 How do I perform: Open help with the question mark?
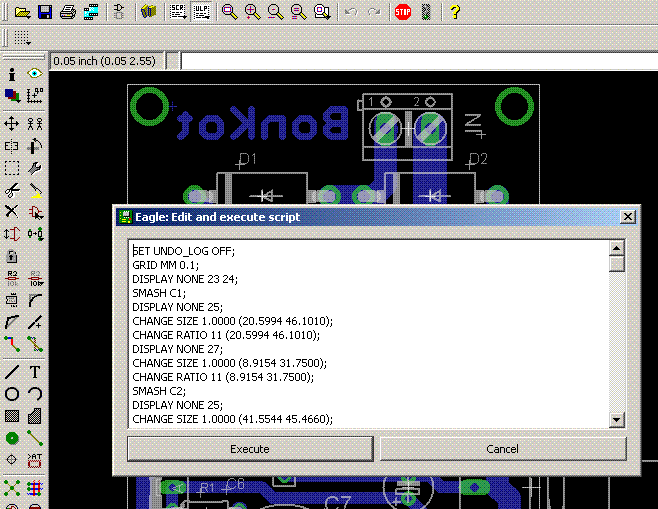(x=455, y=12)
